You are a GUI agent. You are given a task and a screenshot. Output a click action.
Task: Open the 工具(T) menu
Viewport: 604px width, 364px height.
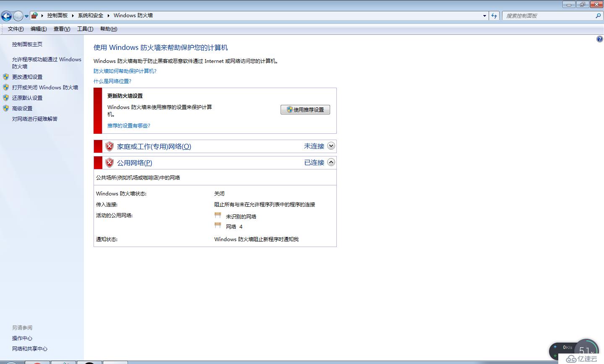point(85,29)
